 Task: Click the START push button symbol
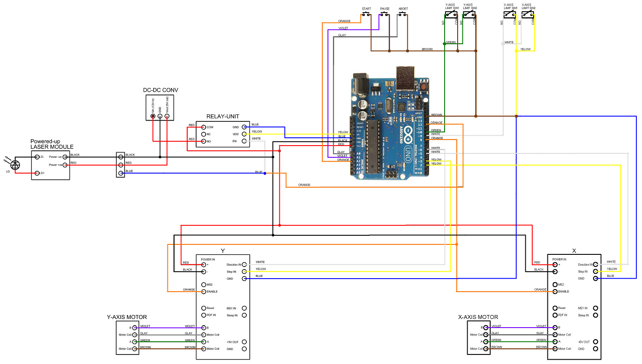[x=367, y=14]
